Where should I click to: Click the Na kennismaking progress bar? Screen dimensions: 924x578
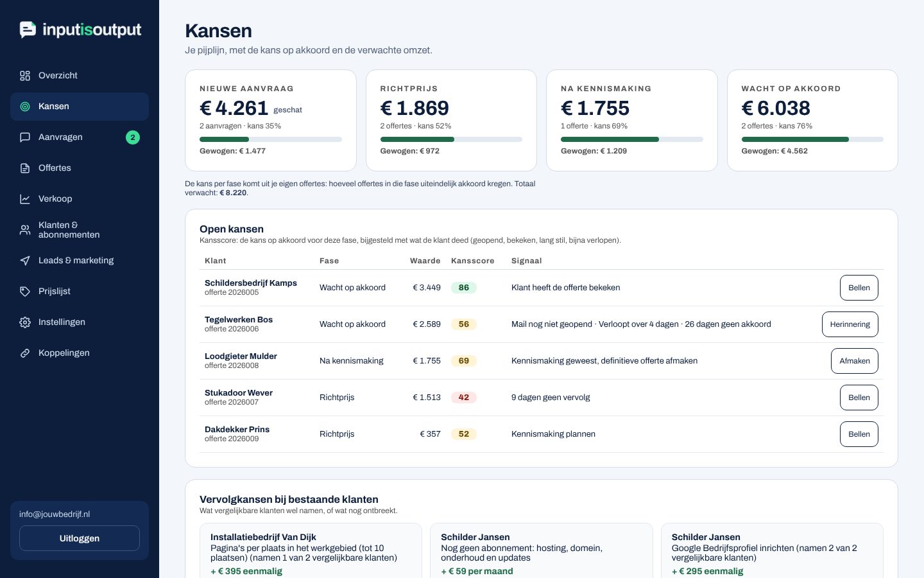coord(632,139)
